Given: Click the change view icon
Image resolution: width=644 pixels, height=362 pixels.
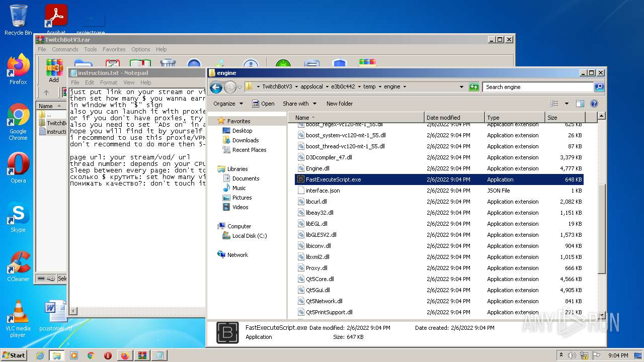Looking at the screenshot, I should pos(554,104).
